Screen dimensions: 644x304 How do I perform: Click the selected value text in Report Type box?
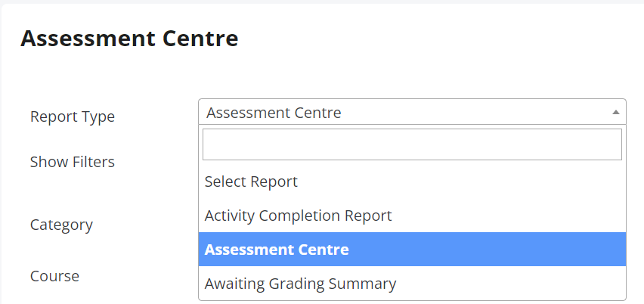274,113
